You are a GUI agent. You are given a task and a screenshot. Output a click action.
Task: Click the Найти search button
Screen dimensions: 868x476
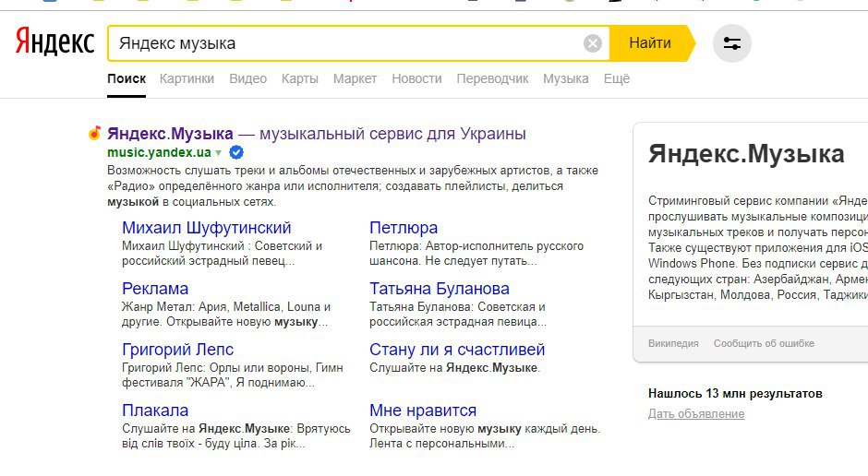tap(651, 43)
